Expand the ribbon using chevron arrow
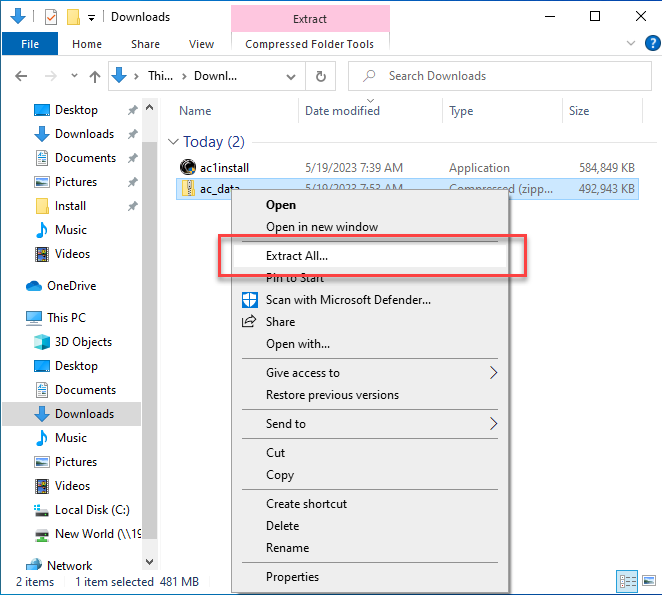The image size is (662, 595). tap(630, 44)
